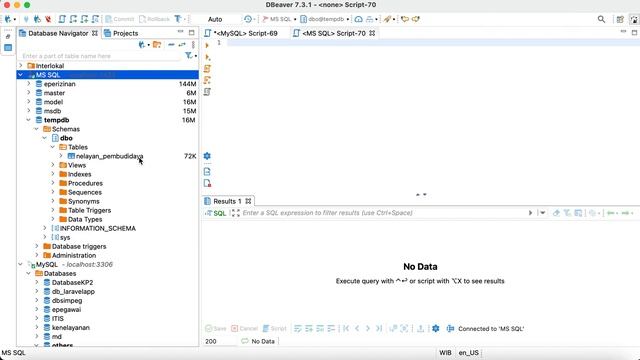
Task: Open SQL Editor toolbar icon
Action: point(62,19)
